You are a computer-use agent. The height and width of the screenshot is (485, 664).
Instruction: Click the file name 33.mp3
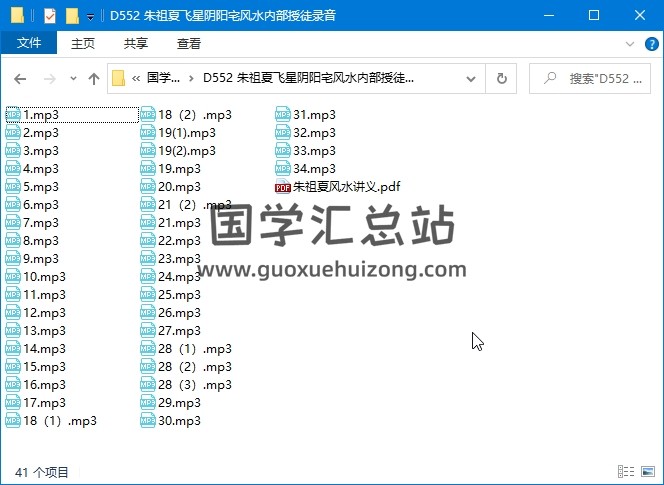pyautogui.click(x=314, y=151)
